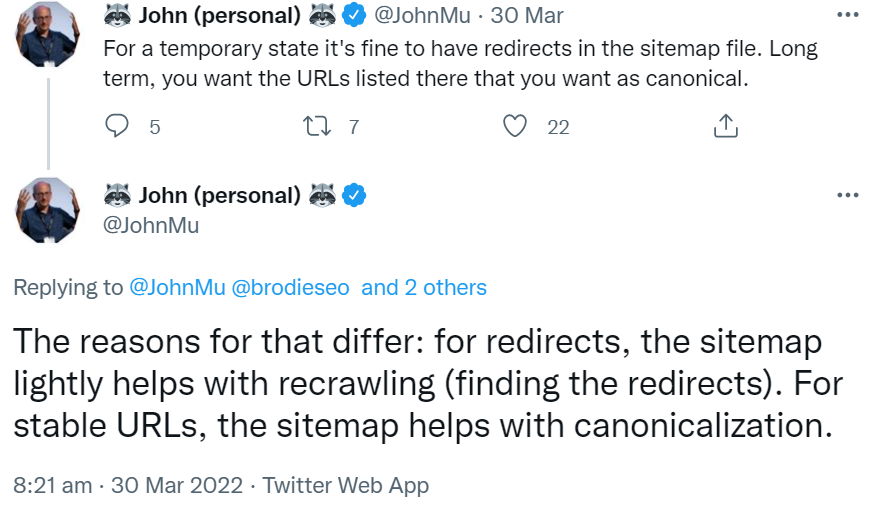The width and height of the screenshot is (877, 515).
Task: Open three-dot menu on second tweet
Action: pyautogui.click(x=847, y=195)
